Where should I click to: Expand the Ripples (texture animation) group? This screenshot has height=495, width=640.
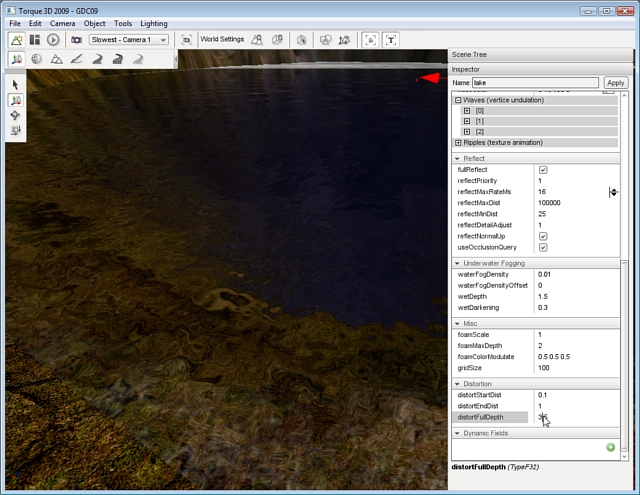458,143
